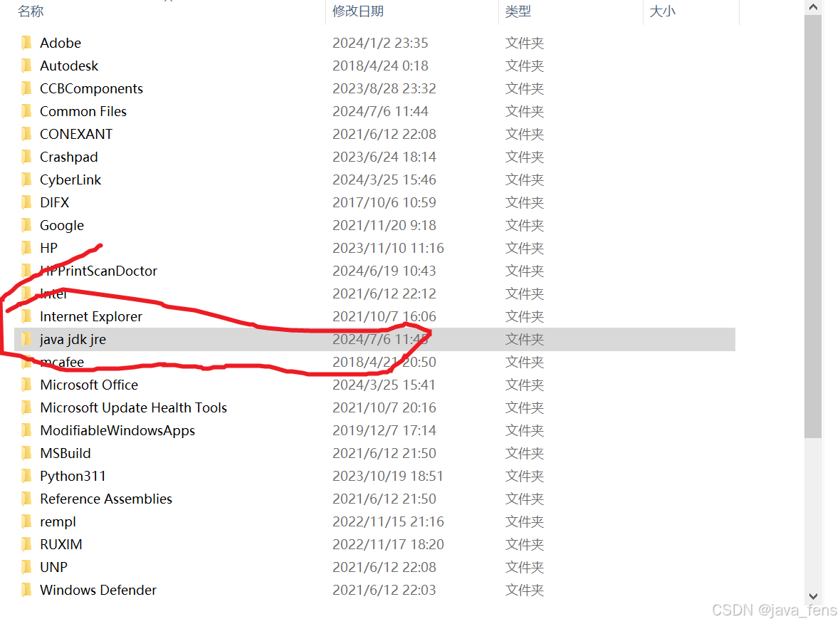Click the Python311 folder icon
Viewport: 840px width, 624px height.
[x=26, y=476]
